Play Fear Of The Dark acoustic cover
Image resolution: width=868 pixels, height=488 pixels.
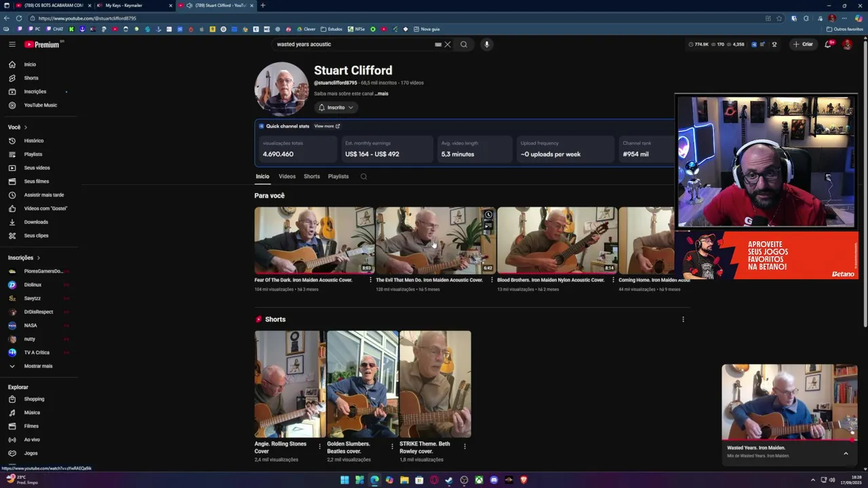[x=314, y=241]
